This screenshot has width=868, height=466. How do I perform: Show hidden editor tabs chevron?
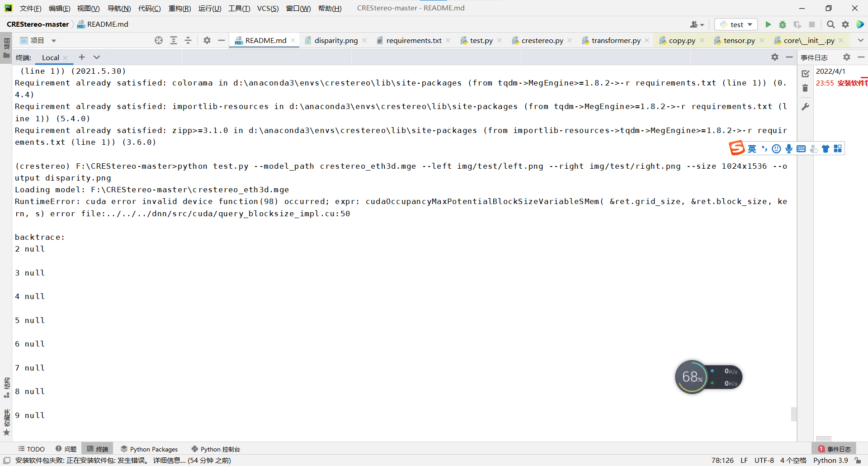(861, 40)
